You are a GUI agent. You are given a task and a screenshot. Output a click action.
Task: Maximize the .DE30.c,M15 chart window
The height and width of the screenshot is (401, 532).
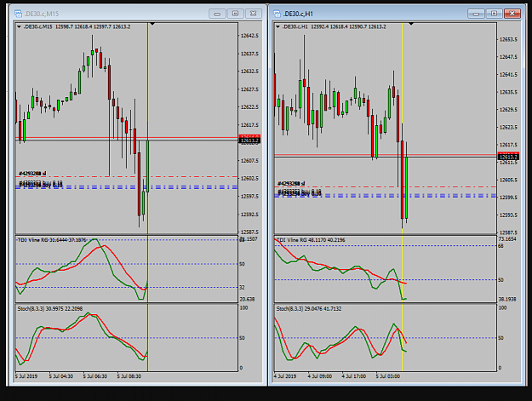[x=236, y=14]
